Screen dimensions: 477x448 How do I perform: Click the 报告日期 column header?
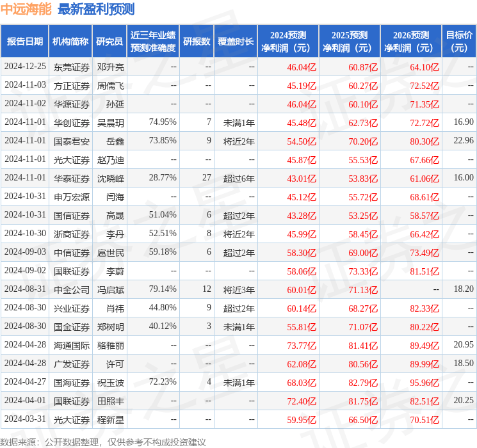[24, 41]
